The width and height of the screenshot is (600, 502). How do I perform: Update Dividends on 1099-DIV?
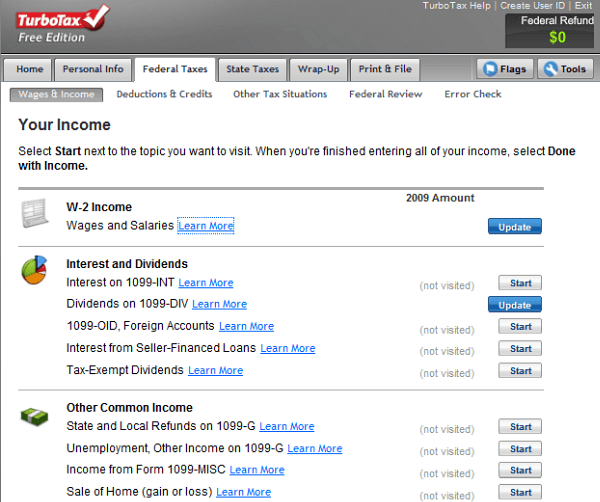coord(514,305)
